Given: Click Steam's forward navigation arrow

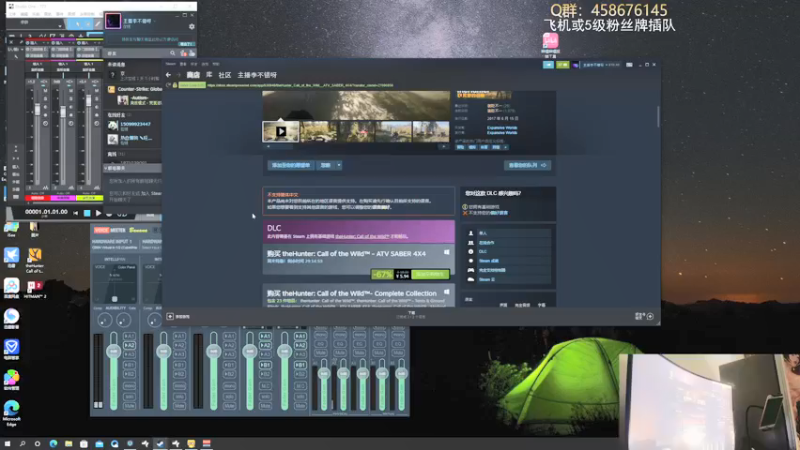Looking at the screenshot, I should [179, 75].
